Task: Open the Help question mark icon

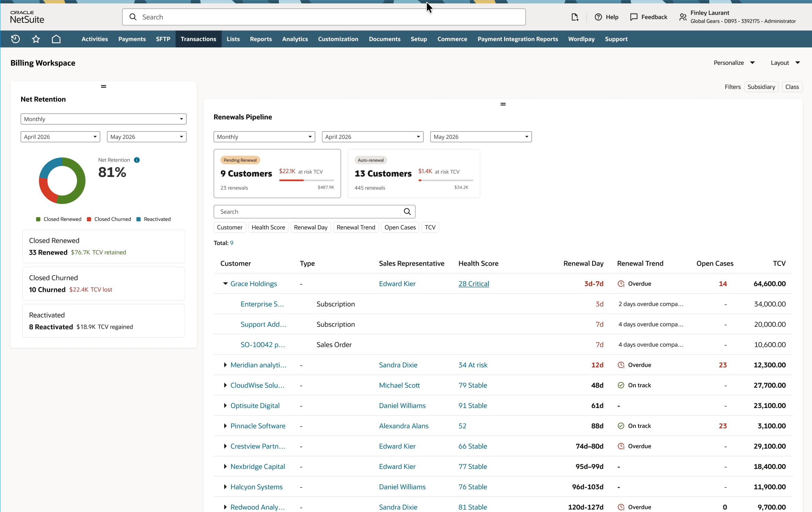Action: pos(598,17)
